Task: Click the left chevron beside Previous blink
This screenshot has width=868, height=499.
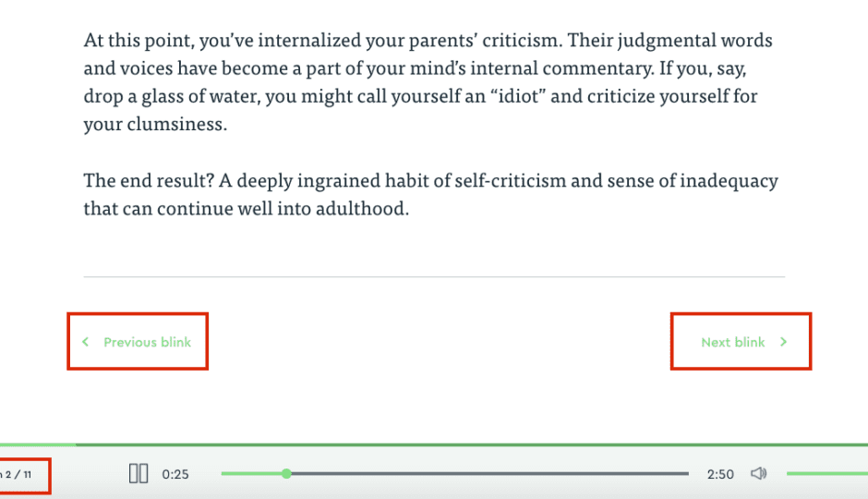Action: click(x=85, y=342)
